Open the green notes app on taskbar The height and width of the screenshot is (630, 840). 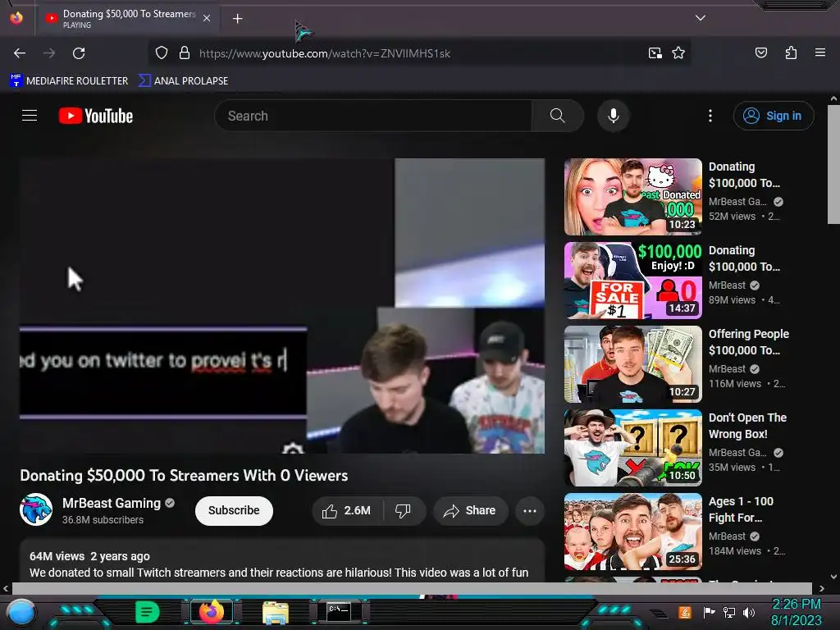(x=147, y=612)
